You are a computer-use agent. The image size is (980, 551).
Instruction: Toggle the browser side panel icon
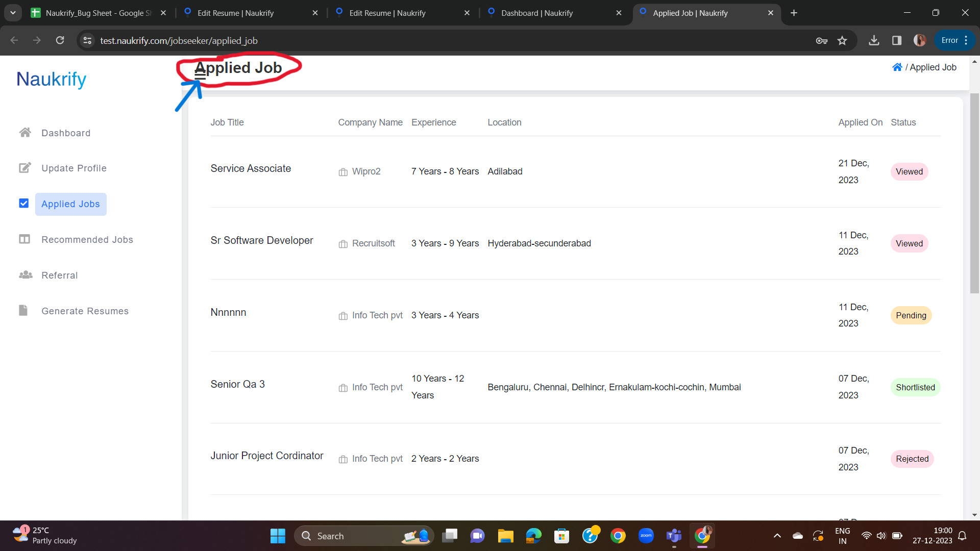click(x=896, y=40)
